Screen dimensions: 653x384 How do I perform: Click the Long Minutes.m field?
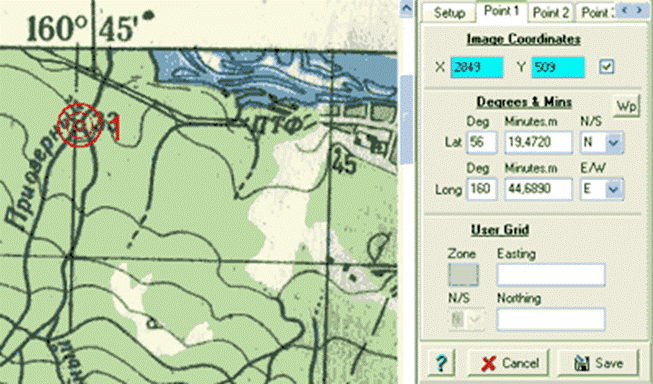point(538,189)
